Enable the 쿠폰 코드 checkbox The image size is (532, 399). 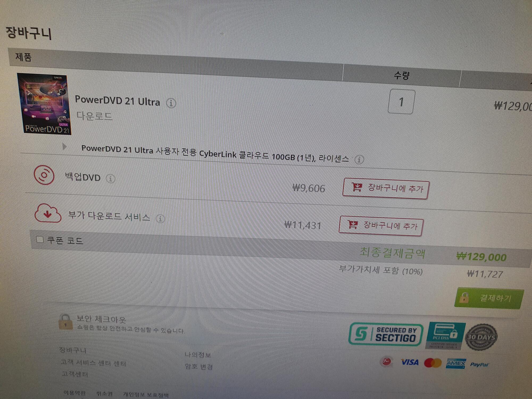[x=40, y=239]
